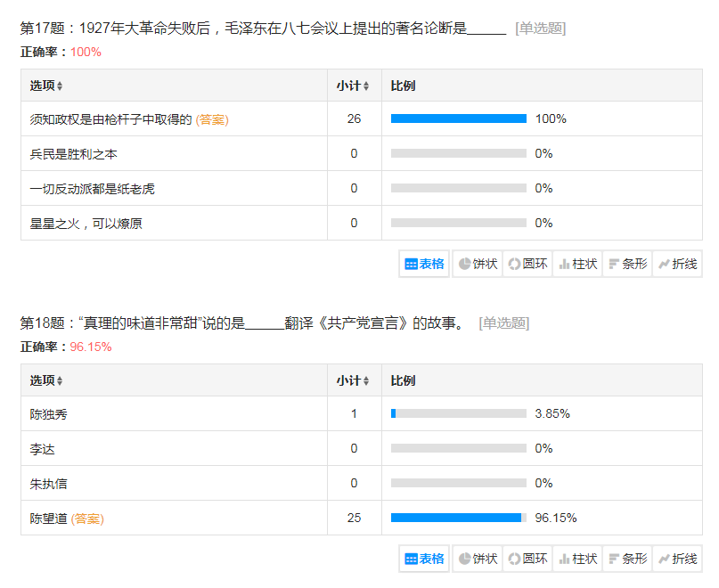The image size is (719, 588).
Task: Select table view for question 18
Action: (425, 559)
